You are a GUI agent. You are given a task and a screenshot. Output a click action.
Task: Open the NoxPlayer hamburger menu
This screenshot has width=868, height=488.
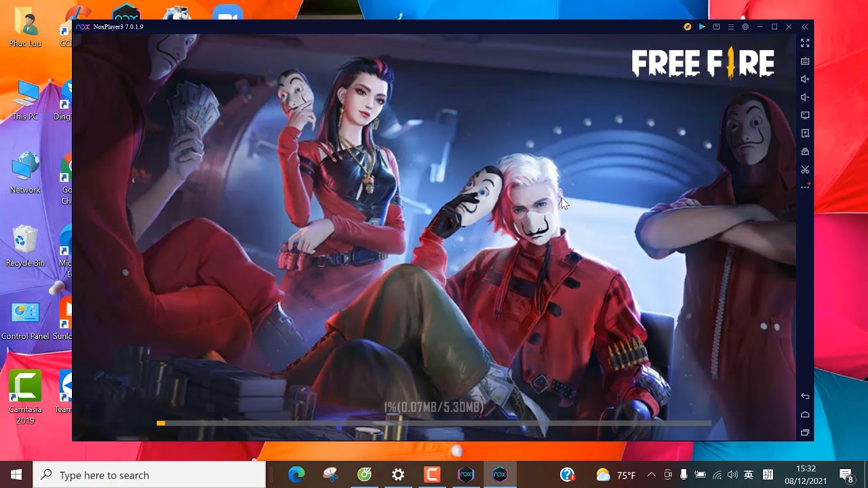pyautogui.click(x=730, y=27)
